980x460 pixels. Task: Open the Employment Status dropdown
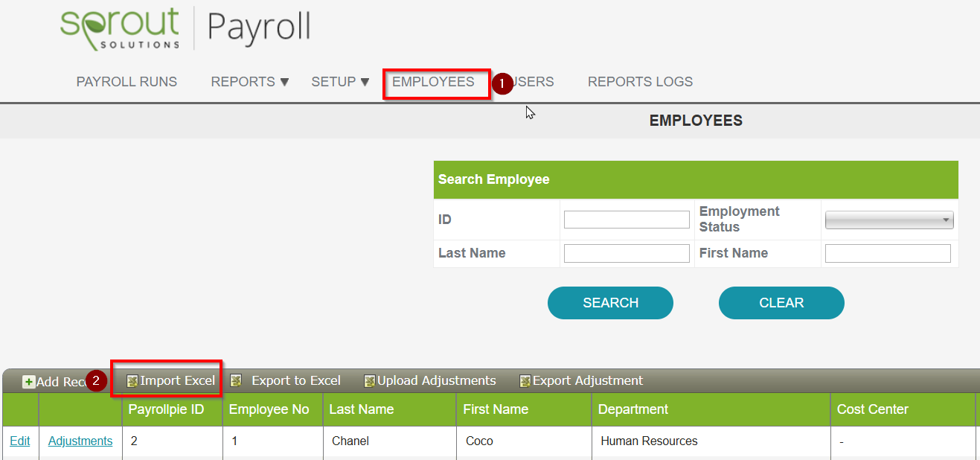(889, 220)
